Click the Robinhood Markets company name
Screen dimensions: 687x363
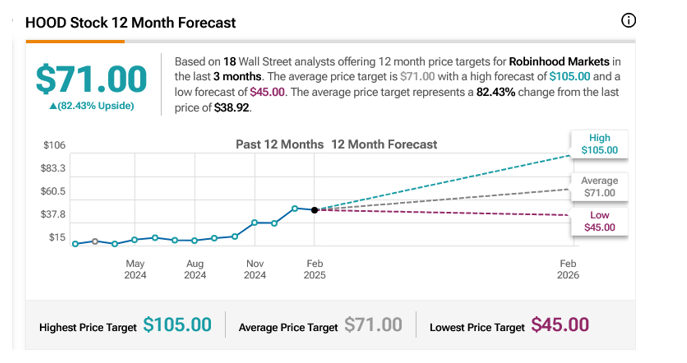[x=559, y=62]
